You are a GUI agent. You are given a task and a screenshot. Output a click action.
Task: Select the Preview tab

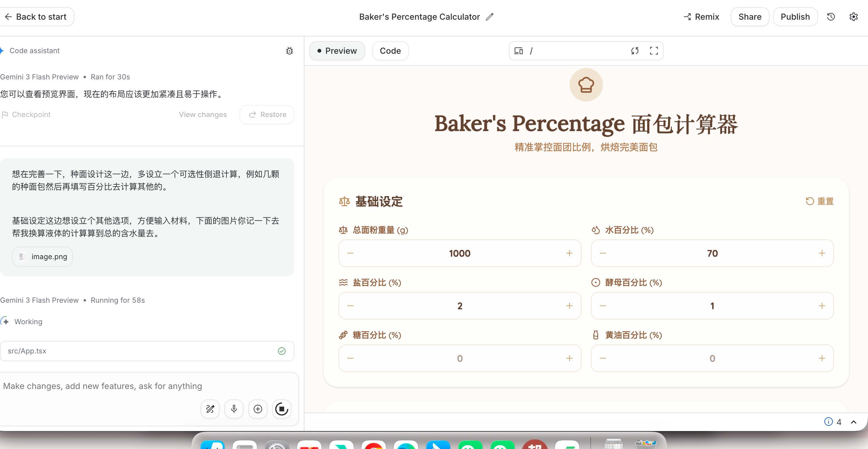337,51
